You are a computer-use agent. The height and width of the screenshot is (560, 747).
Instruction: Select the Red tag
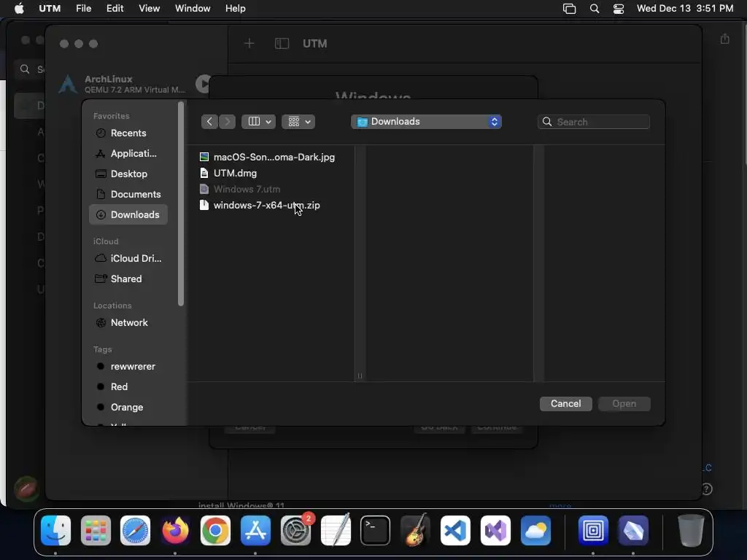click(x=128, y=387)
